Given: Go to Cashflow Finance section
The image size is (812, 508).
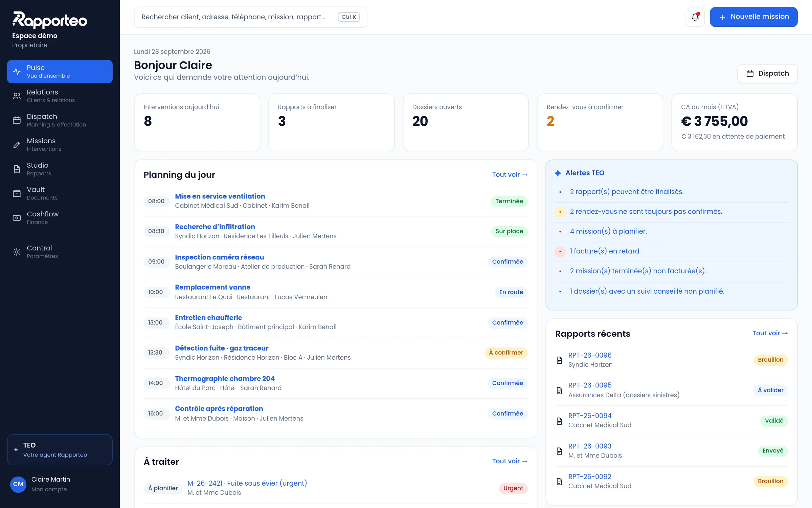Looking at the screenshot, I should [60, 218].
